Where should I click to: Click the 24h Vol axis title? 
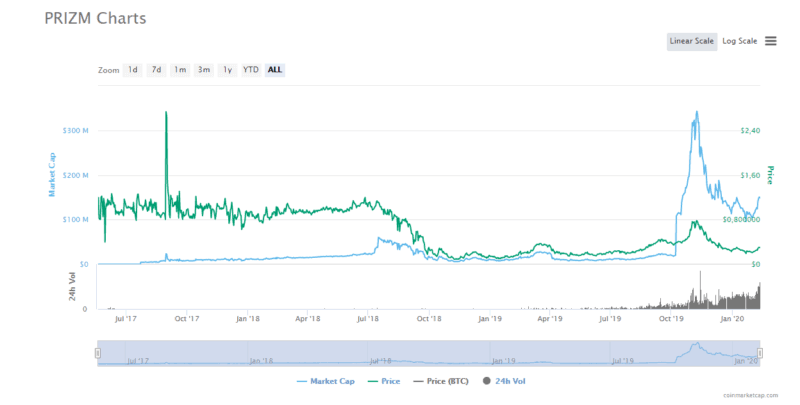pyautogui.click(x=72, y=286)
